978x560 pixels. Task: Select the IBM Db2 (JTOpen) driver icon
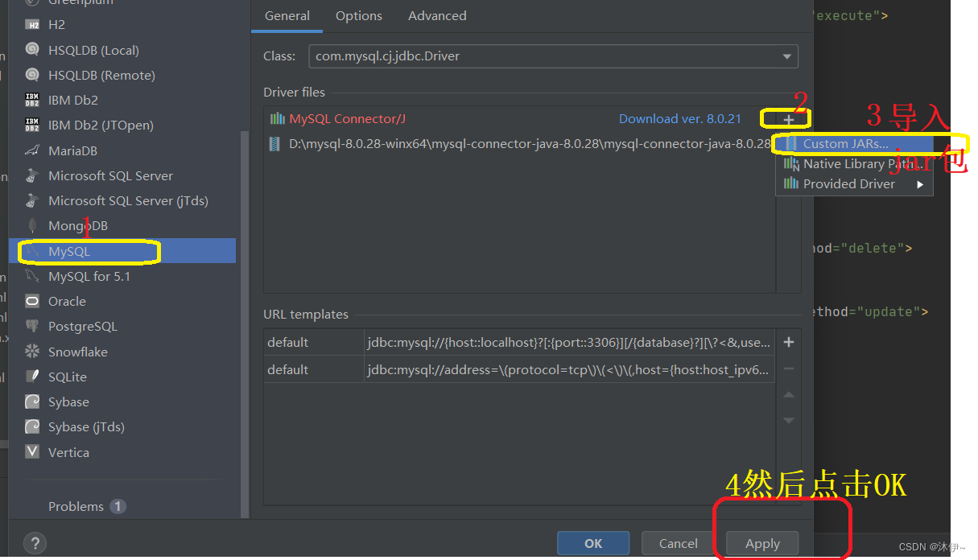tap(32, 125)
